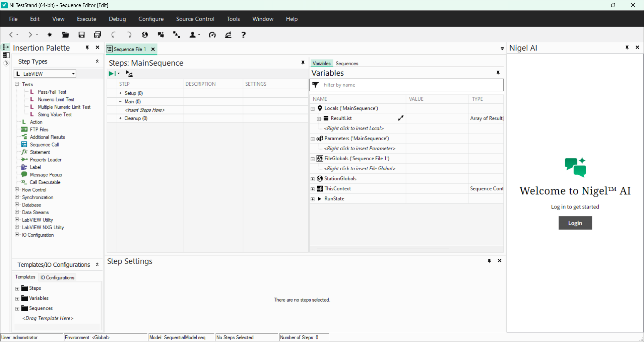Collapse the Locals ('MainSequence') node

313,109
